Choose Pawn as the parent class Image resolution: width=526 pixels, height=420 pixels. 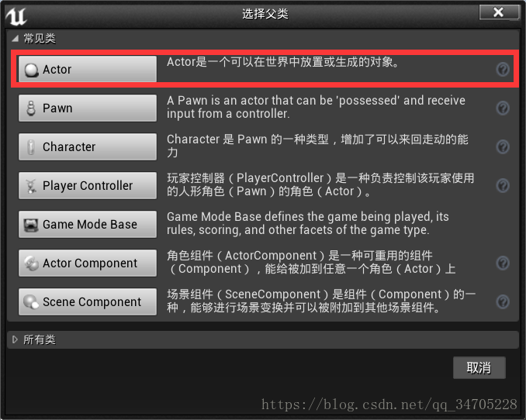coord(88,108)
